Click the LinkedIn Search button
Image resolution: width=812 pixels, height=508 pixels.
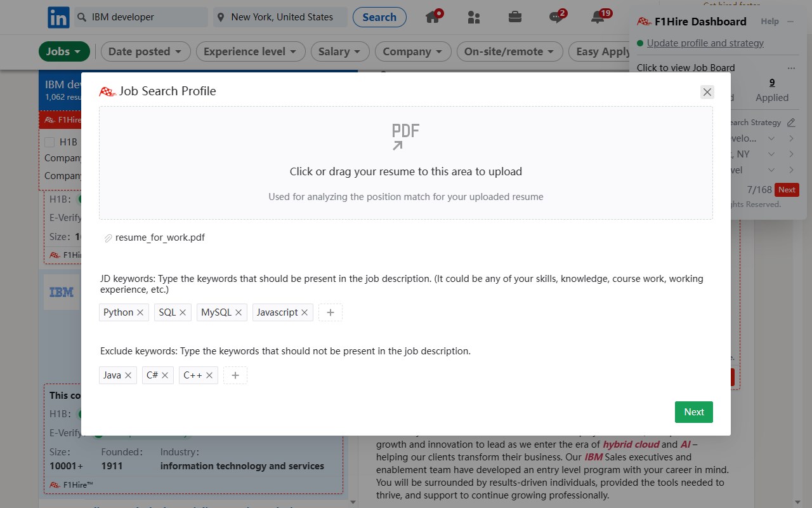tap(379, 17)
